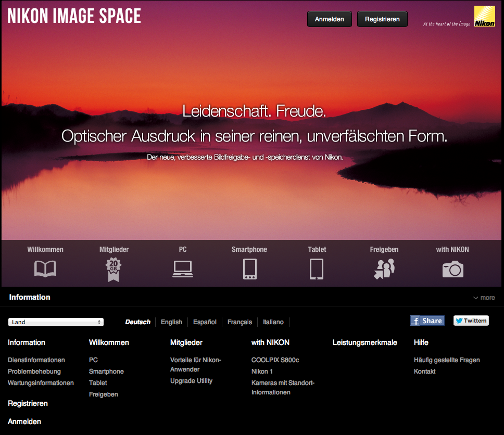Click the with NIKON camera icon
This screenshot has height=435, width=504.
452,269
